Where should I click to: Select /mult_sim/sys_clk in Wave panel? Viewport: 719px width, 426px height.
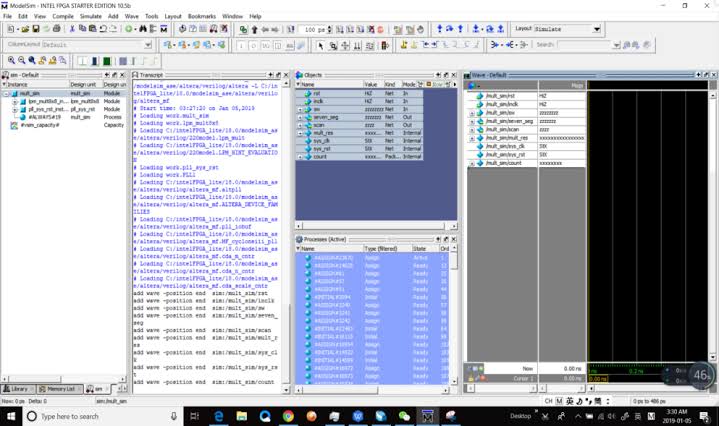pos(503,146)
